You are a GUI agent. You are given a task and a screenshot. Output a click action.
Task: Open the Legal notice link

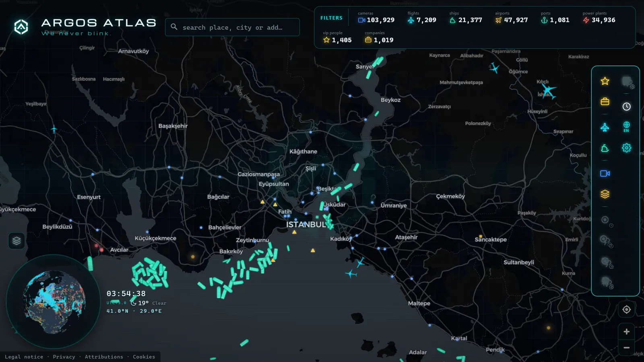coord(24,357)
